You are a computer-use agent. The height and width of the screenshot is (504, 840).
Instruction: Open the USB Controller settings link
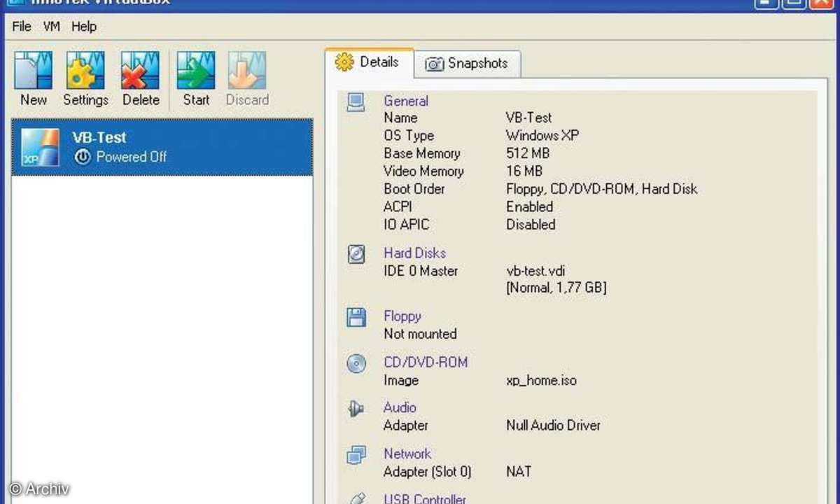(x=425, y=498)
